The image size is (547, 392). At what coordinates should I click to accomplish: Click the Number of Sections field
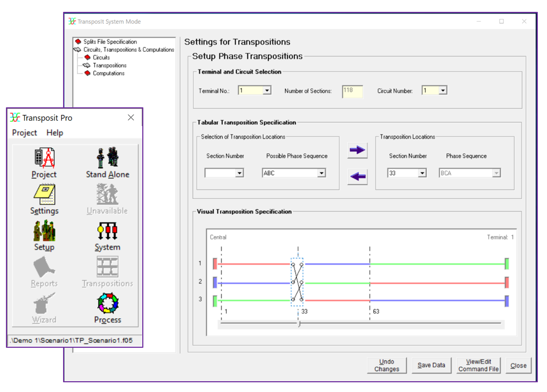click(x=352, y=92)
